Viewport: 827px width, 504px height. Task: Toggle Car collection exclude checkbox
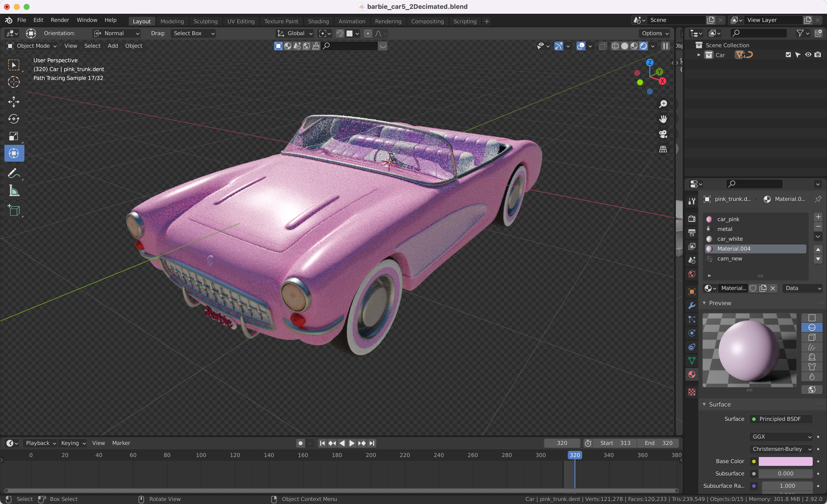pyautogui.click(x=788, y=55)
